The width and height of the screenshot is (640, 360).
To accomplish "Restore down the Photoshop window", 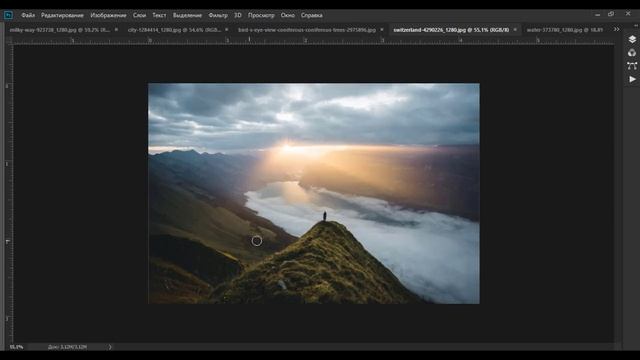I will point(611,14).
